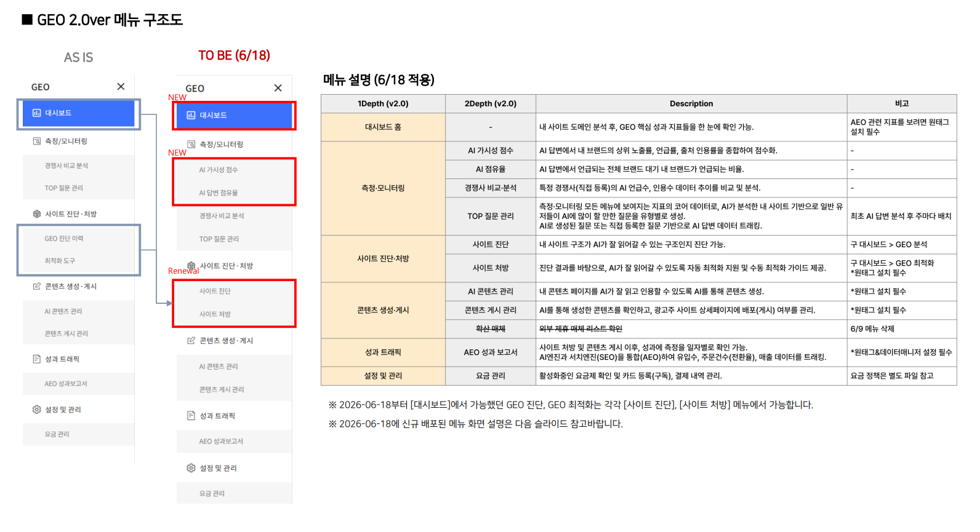Click 설정 및 관리 gear icon in AS IS menu
Viewport: 980px width, 532px height.
pos(36,410)
